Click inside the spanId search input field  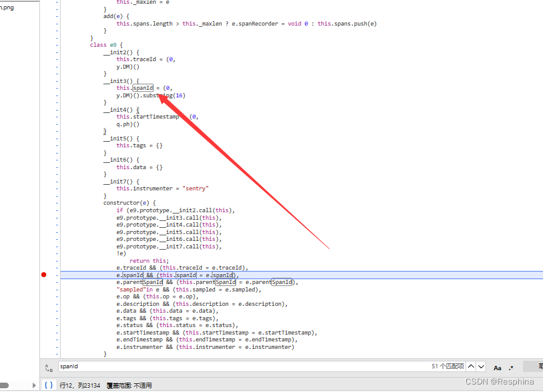[187, 367]
